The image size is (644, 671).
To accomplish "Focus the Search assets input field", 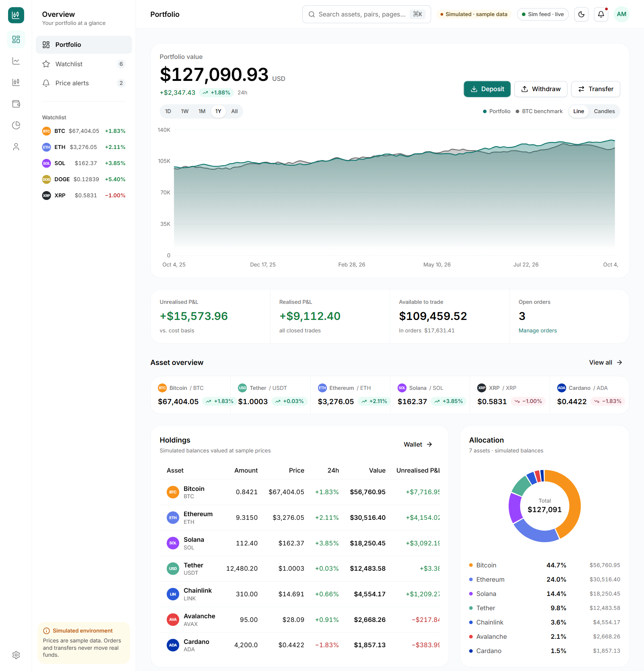I will (x=367, y=14).
